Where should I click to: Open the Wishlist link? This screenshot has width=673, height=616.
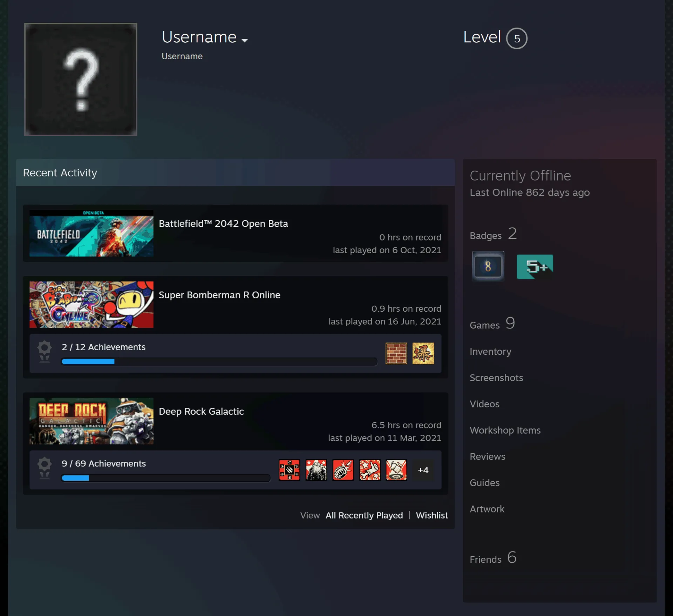432,516
